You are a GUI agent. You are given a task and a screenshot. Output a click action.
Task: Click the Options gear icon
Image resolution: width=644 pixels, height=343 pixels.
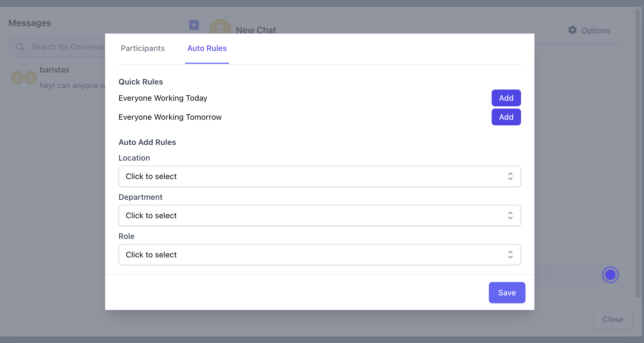pos(572,30)
